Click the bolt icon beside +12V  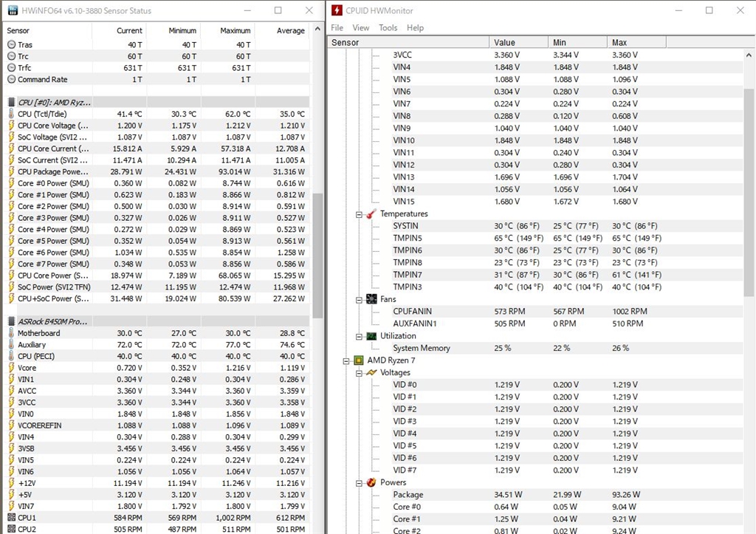coord(12,483)
